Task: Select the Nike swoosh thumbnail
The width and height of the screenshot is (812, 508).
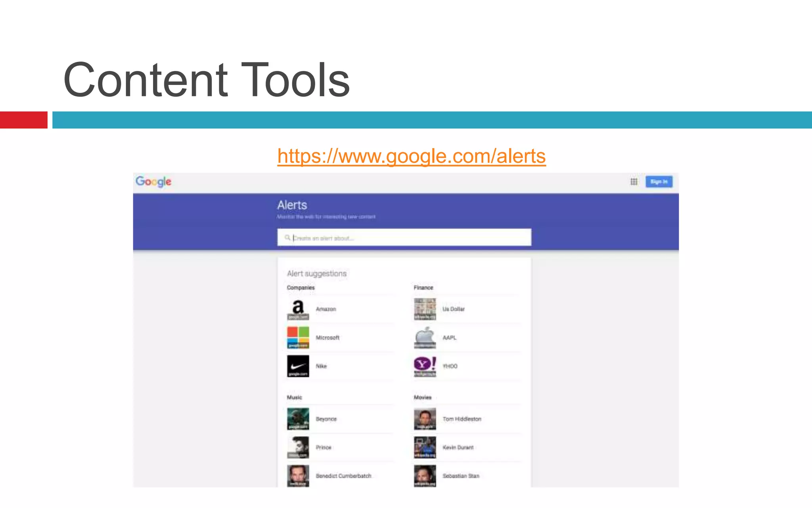Action: point(298,366)
